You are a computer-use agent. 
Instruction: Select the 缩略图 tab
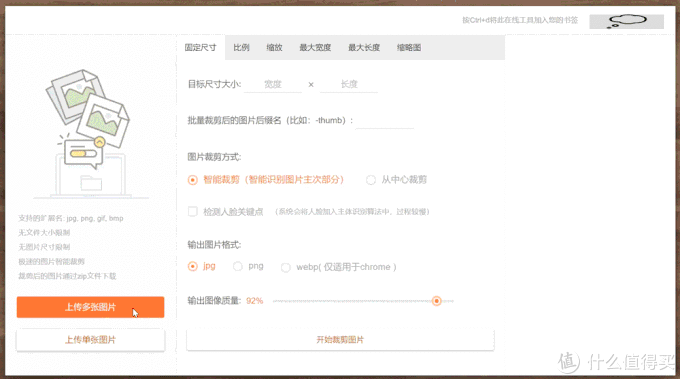click(409, 48)
